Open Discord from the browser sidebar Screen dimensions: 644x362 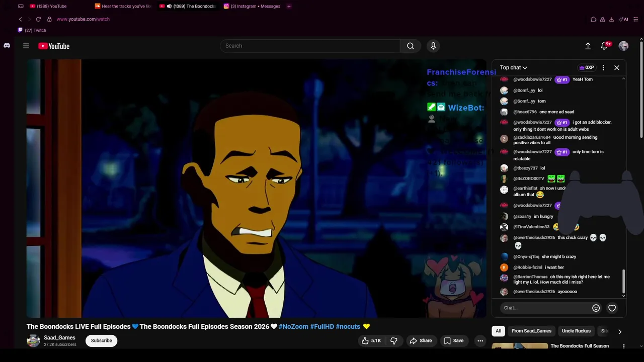pyautogui.click(x=7, y=45)
